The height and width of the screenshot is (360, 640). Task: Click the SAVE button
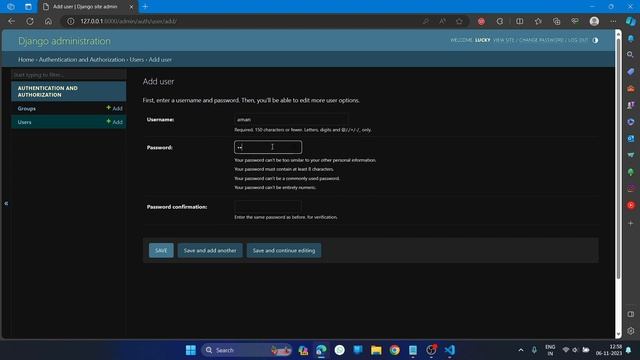tap(161, 250)
